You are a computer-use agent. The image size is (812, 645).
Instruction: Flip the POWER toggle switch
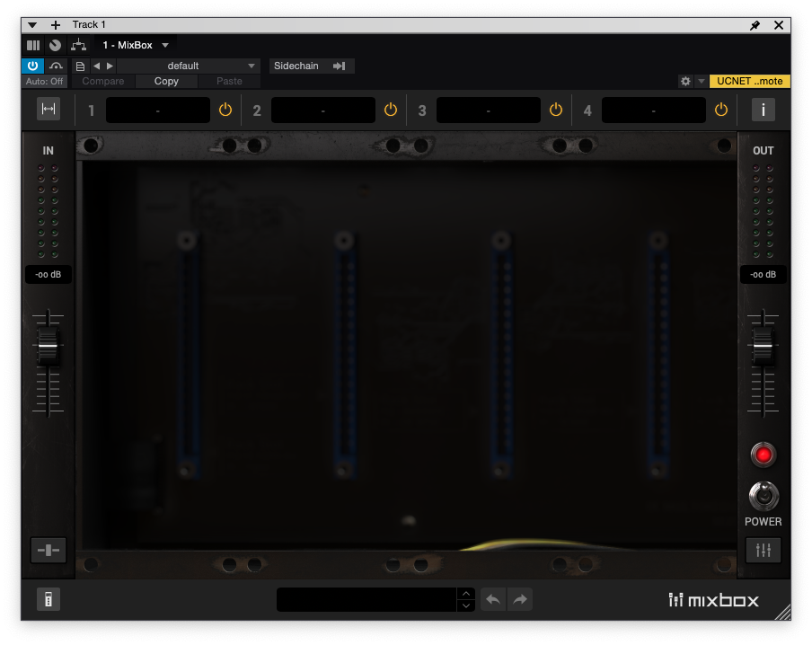763,496
